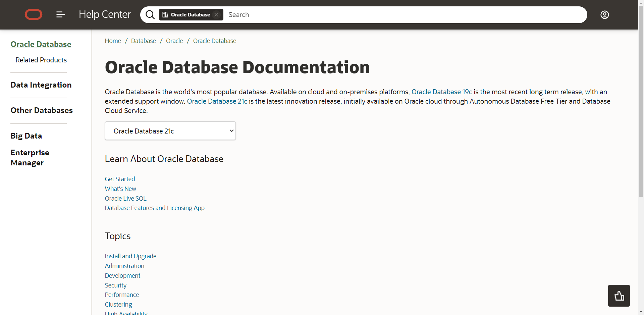Open the Install and Upgrade topic
The image size is (644, 315).
(131, 256)
